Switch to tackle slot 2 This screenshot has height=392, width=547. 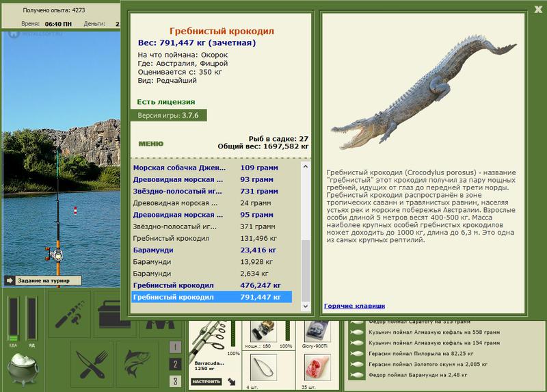pos(175,364)
